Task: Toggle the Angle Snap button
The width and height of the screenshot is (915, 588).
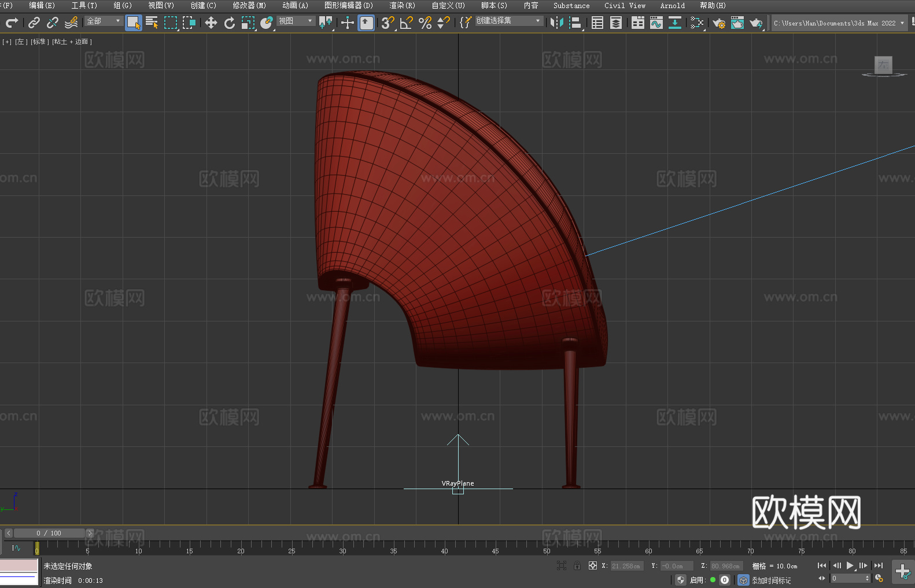Action: [407, 23]
